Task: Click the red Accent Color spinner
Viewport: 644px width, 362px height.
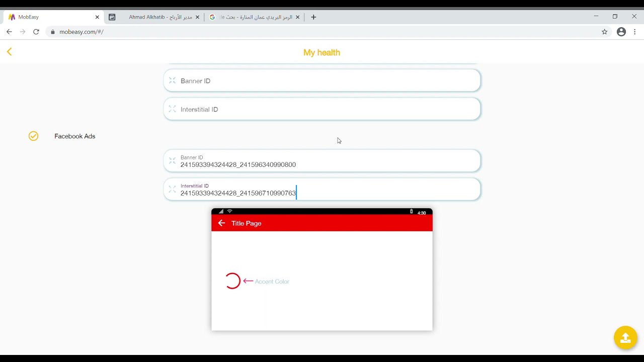Action: pos(232,281)
